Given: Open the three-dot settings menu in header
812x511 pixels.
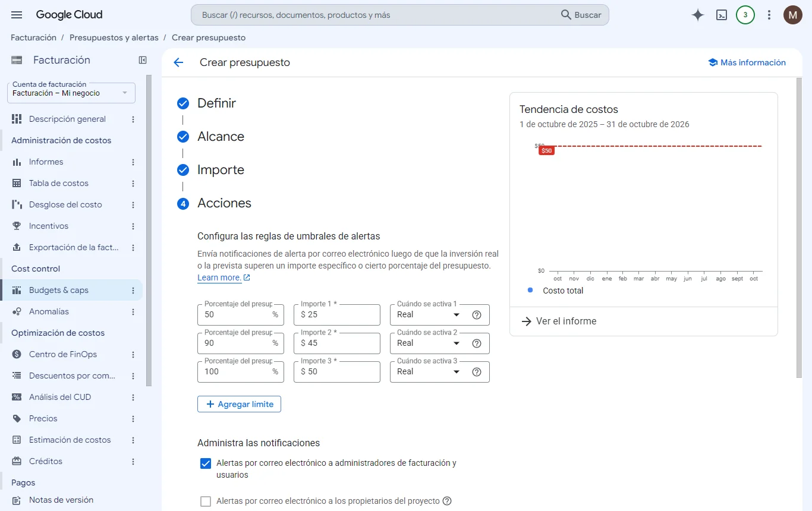Looking at the screenshot, I should (769, 15).
